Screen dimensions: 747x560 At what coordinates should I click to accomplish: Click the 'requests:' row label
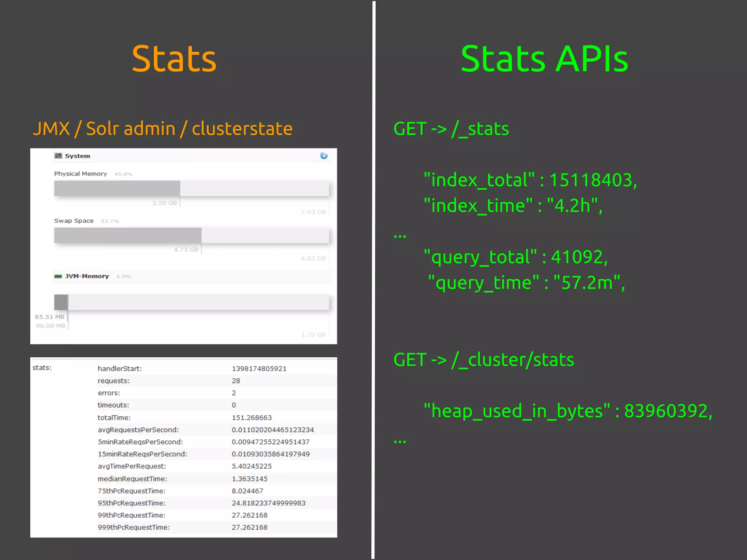(x=114, y=381)
